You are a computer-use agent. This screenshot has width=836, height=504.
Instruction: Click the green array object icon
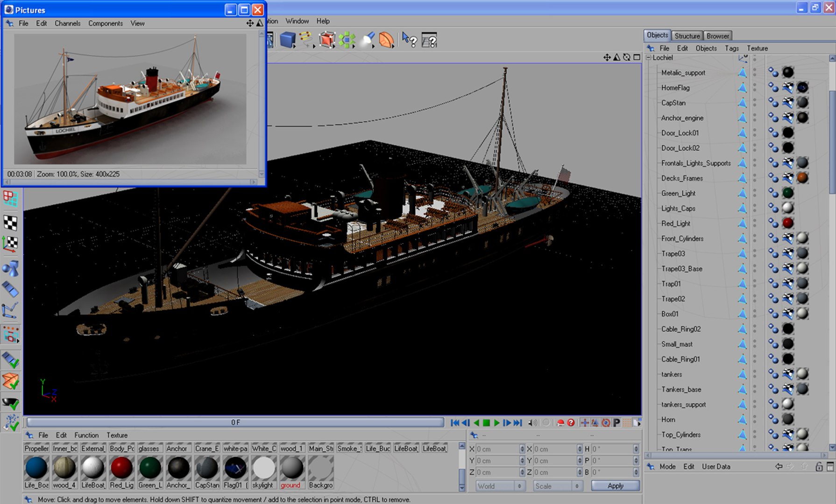click(x=347, y=40)
